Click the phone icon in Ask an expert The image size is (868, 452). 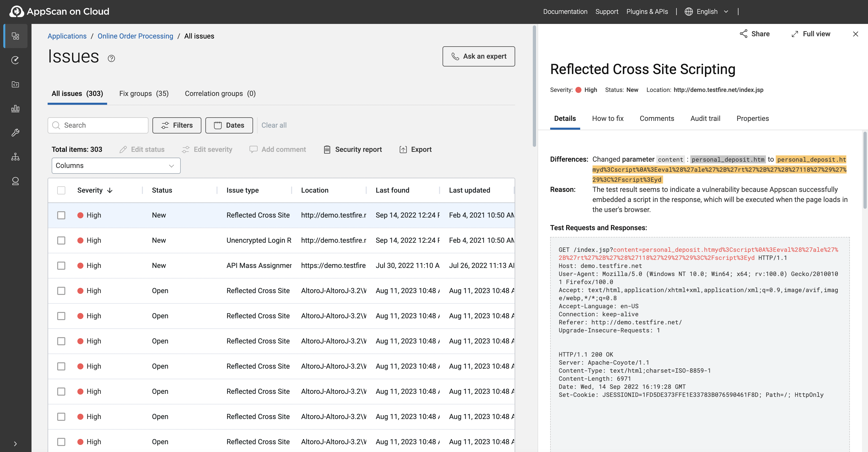(x=455, y=56)
